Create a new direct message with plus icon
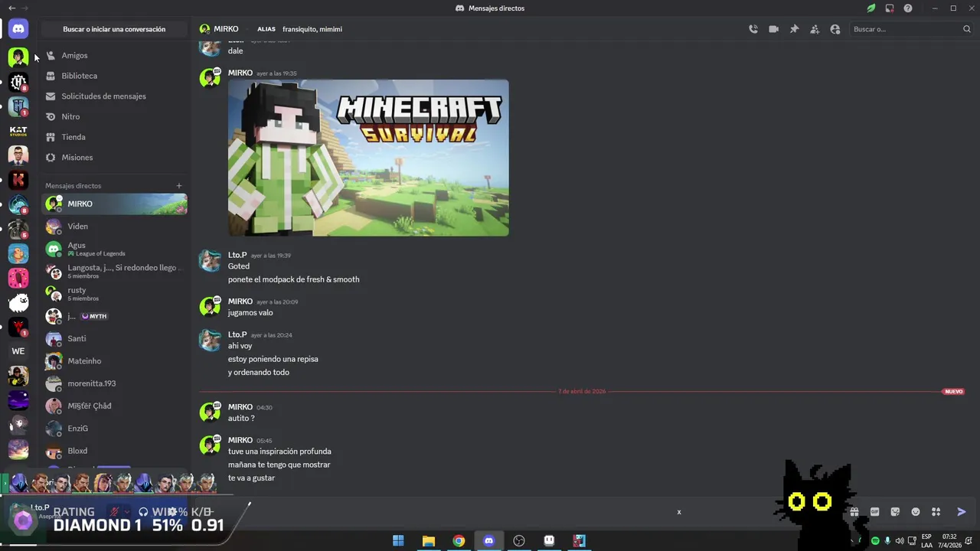The image size is (980, 551). coord(179,186)
